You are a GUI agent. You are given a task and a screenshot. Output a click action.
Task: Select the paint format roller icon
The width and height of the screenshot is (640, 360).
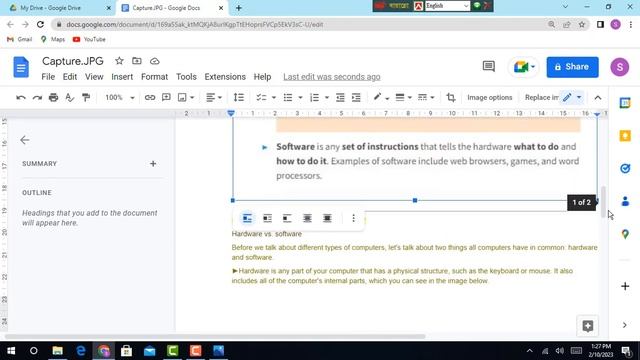click(86, 98)
